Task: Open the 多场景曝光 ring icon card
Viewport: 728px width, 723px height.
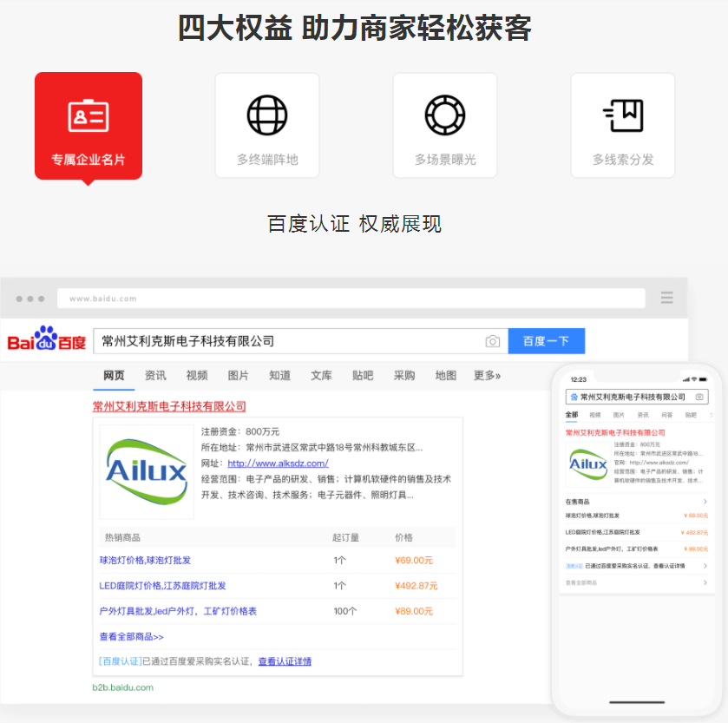Action: (445, 125)
